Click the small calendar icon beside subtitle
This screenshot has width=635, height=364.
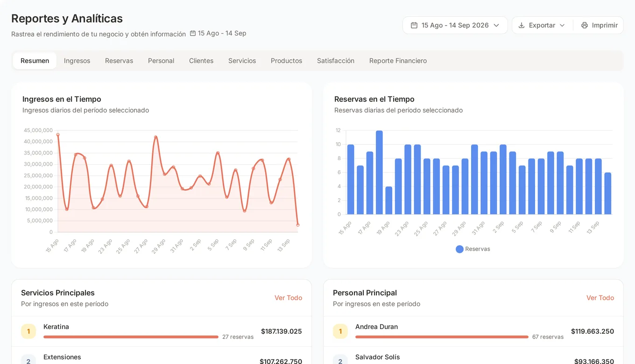(193, 33)
